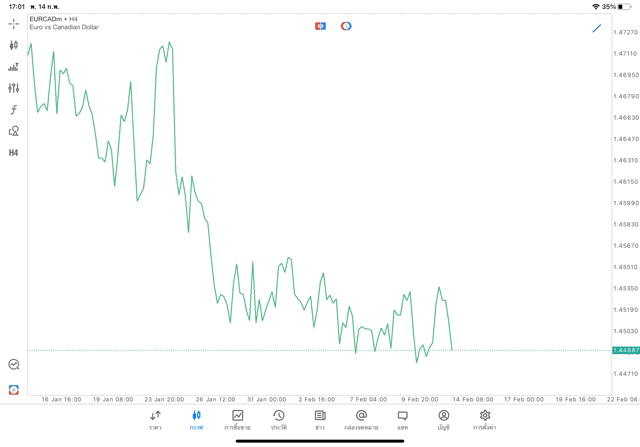Change chart type via candlestick icon
Image resolution: width=640 pixels, height=447 pixels.
coord(14,45)
